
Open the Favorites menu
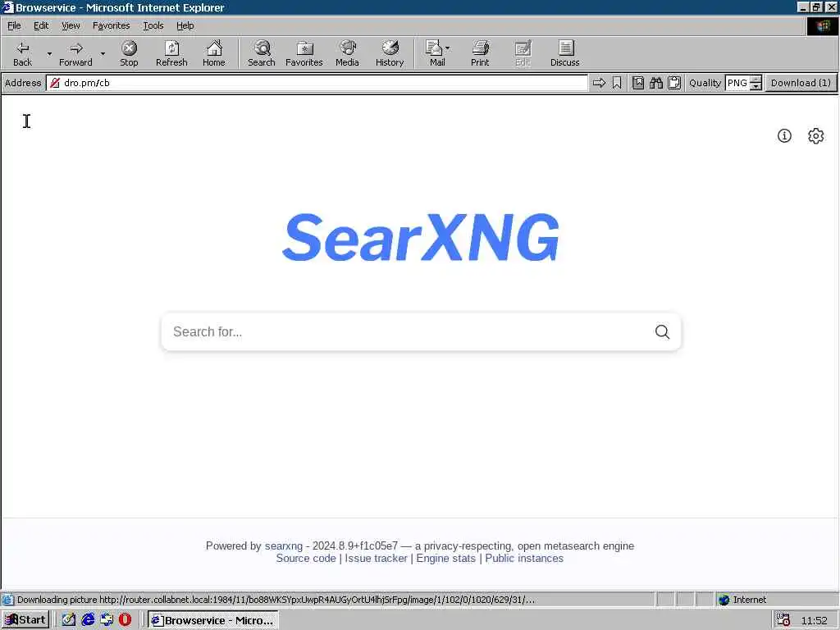111,25
